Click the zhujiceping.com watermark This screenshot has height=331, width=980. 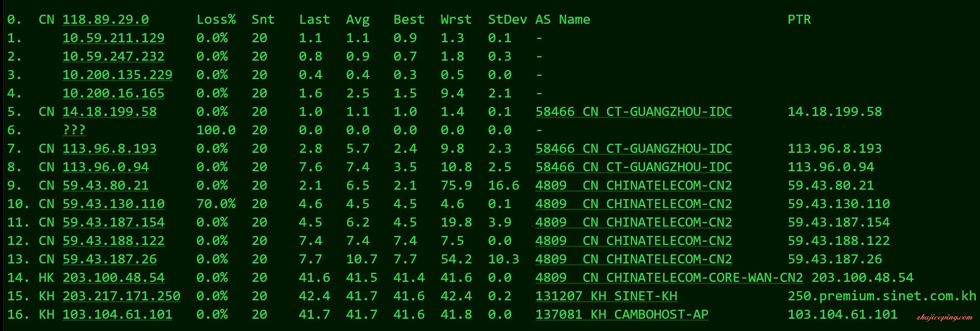pyautogui.click(x=943, y=317)
